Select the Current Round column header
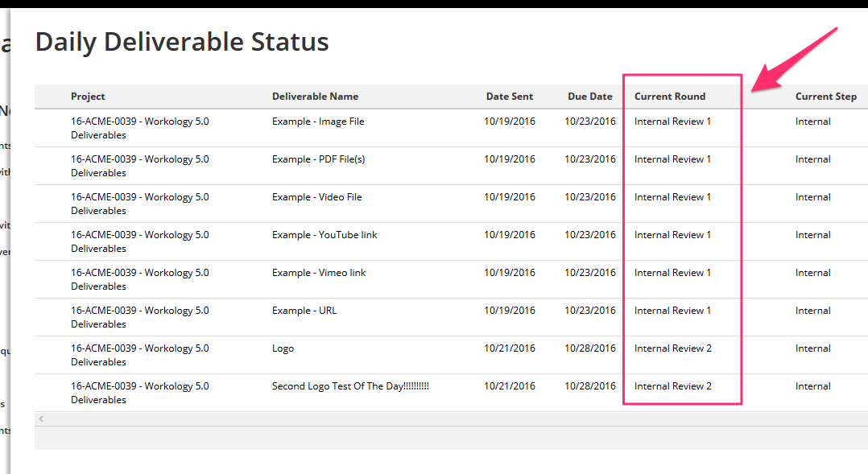868x474 pixels. tap(670, 97)
